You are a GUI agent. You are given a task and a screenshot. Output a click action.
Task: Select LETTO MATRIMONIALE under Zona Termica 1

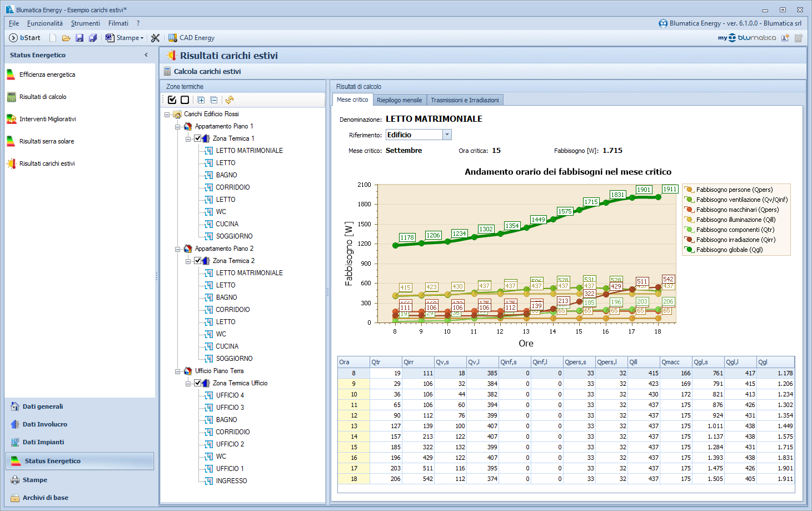(249, 151)
